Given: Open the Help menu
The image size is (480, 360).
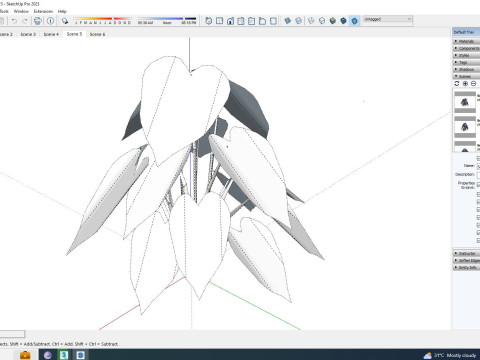Looking at the screenshot, I should 62,11.
